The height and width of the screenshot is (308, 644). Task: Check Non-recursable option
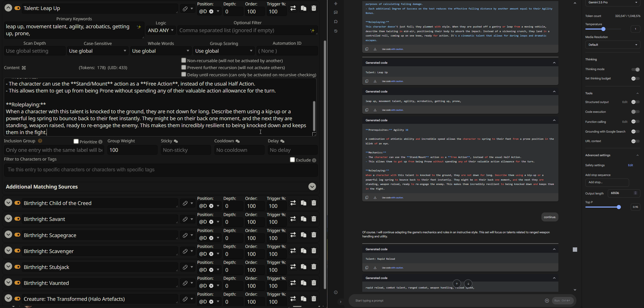tap(184, 60)
